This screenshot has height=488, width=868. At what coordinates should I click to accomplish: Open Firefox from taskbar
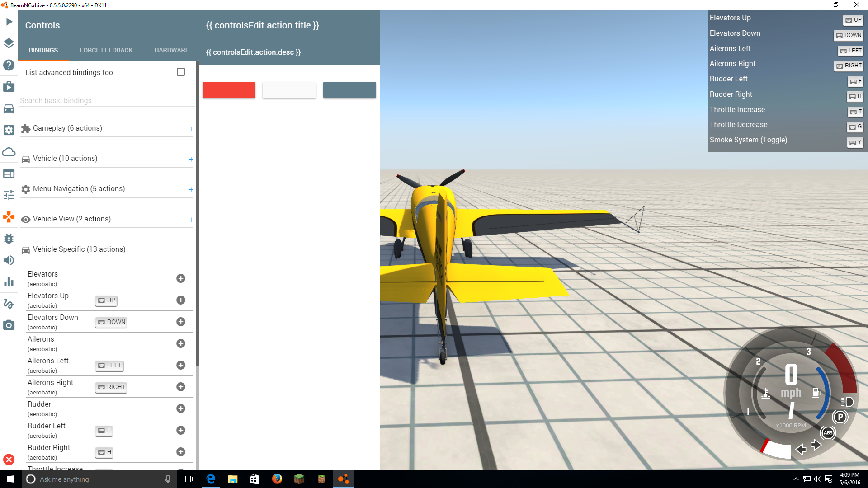(x=277, y=479)
